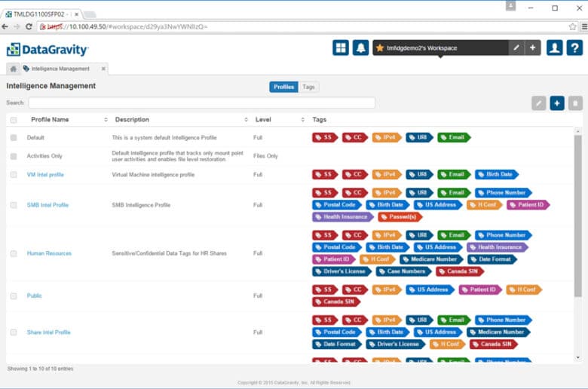Switch to the Tags tab
The width and height of the screenshot is (588, 389).
coord(308,87)
